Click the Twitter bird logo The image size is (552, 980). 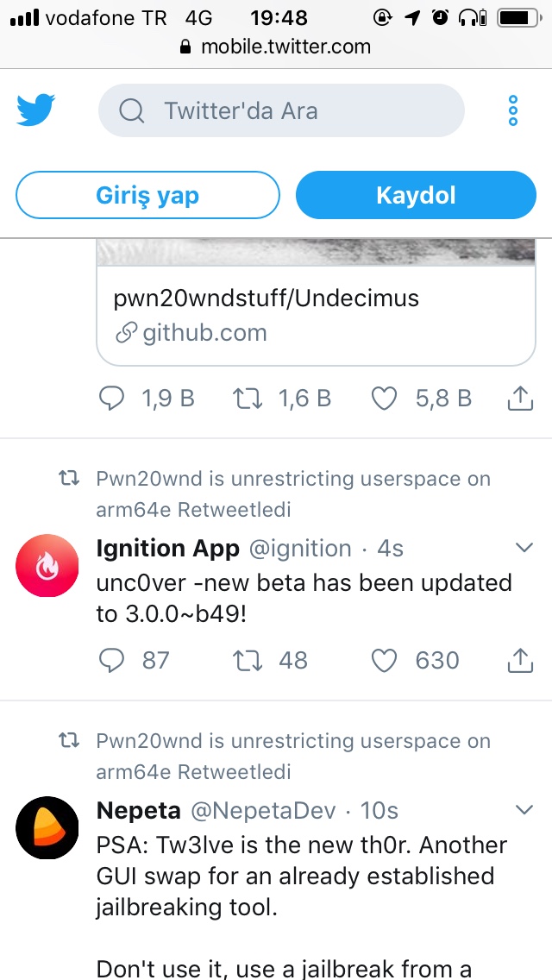tap(35, 110)
